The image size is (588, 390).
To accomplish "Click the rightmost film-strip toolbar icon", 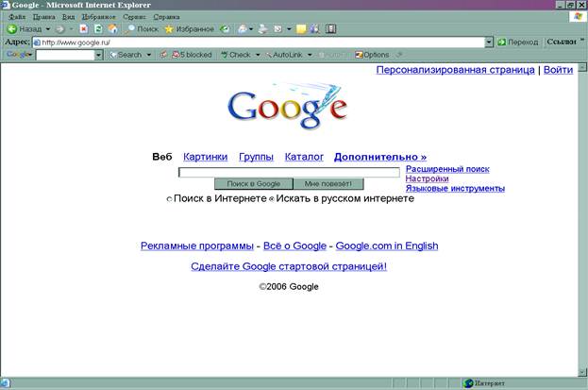I will [330, 29].
